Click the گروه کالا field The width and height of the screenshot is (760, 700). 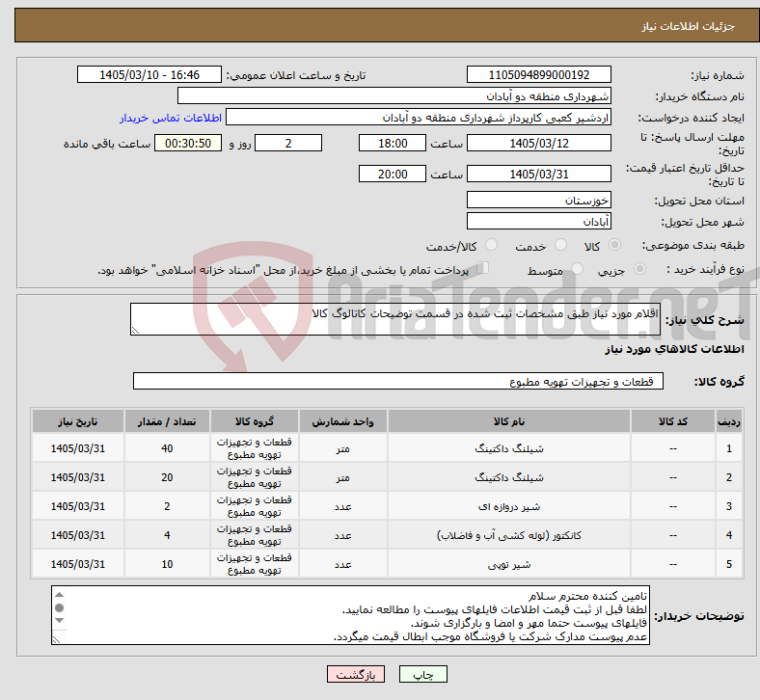[398, 381]
